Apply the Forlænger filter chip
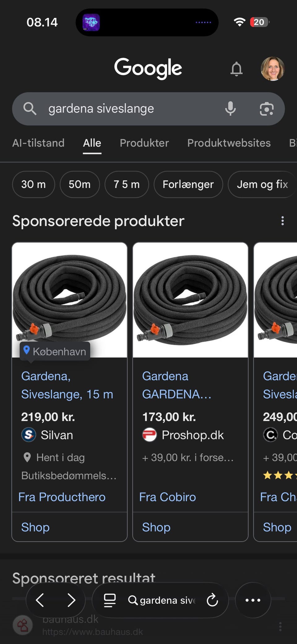This screenshot has height=644, width=297. click(x=188, y=184)
